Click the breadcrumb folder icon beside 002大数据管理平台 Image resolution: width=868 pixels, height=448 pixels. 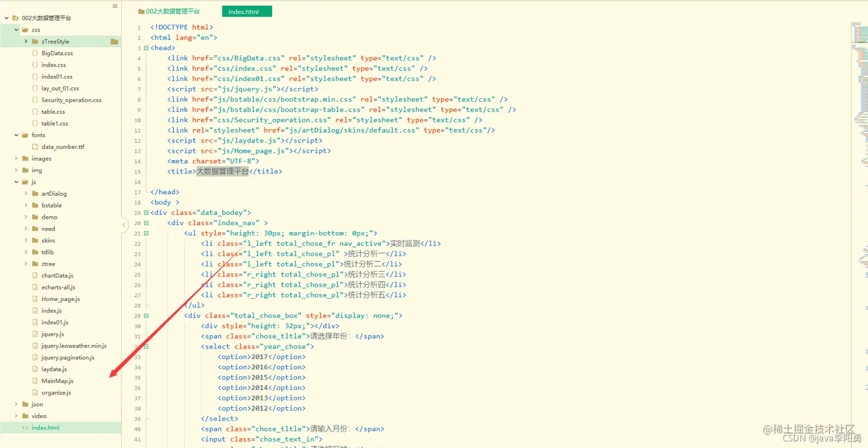point(141,11)
